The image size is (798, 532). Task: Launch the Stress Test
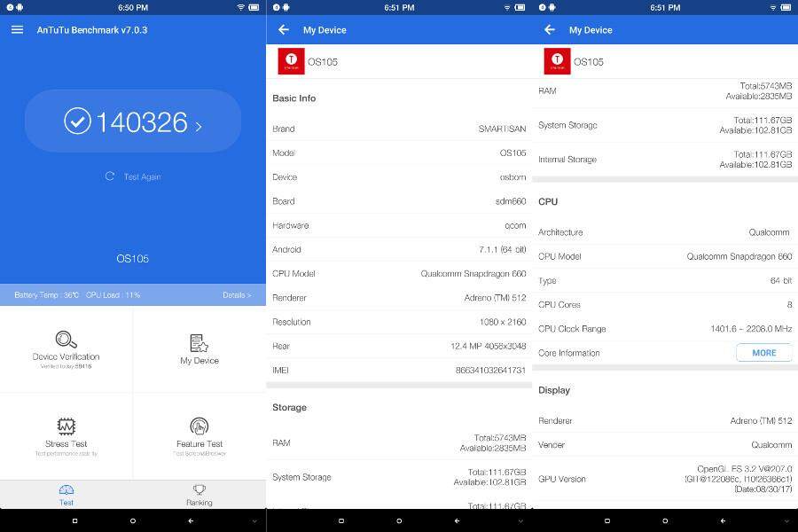(66, 433)
